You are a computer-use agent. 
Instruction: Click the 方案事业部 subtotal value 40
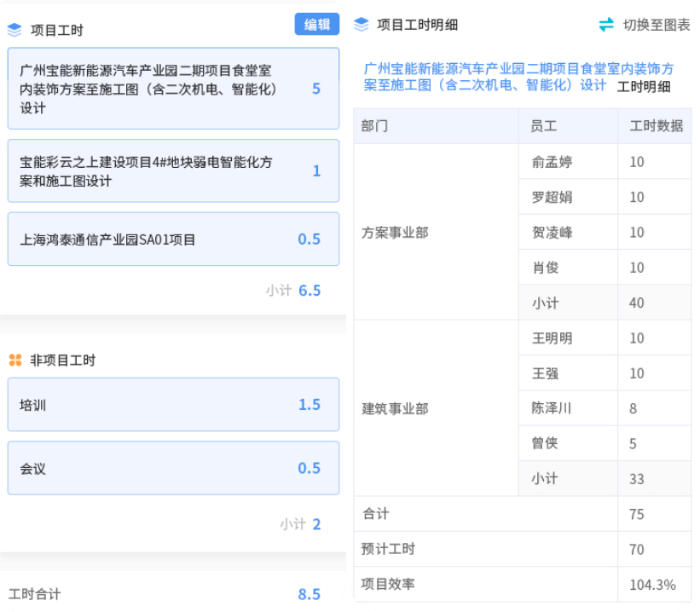click(637, 303)
